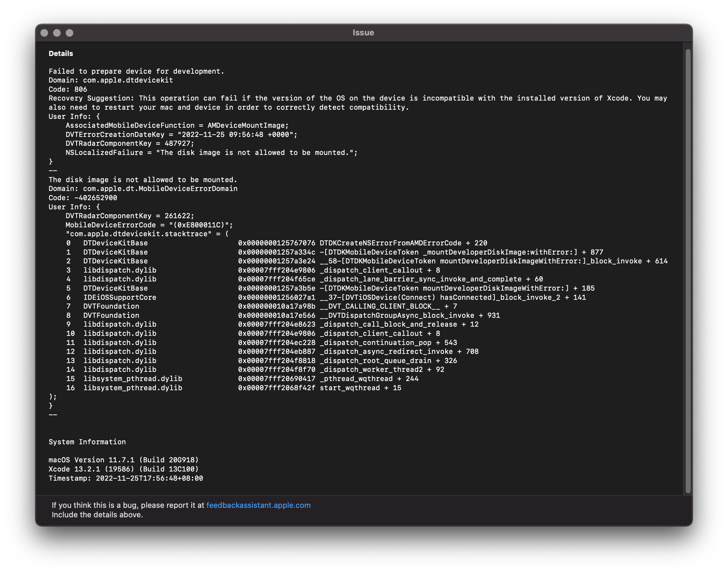Click stack frame 7 __DVT_CALLING_CLIENT_BLOCK__
Screen dimensions: 728x573
click(x=261, y=306)
